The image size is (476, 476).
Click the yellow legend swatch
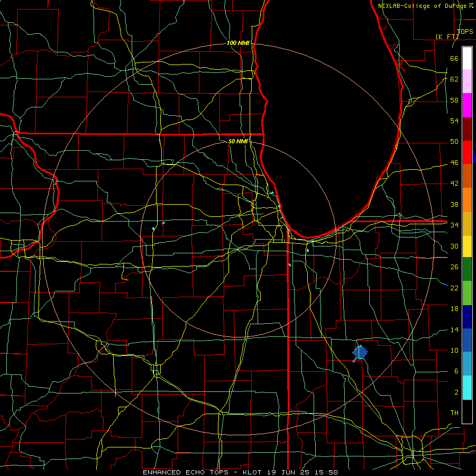(467, 246)
